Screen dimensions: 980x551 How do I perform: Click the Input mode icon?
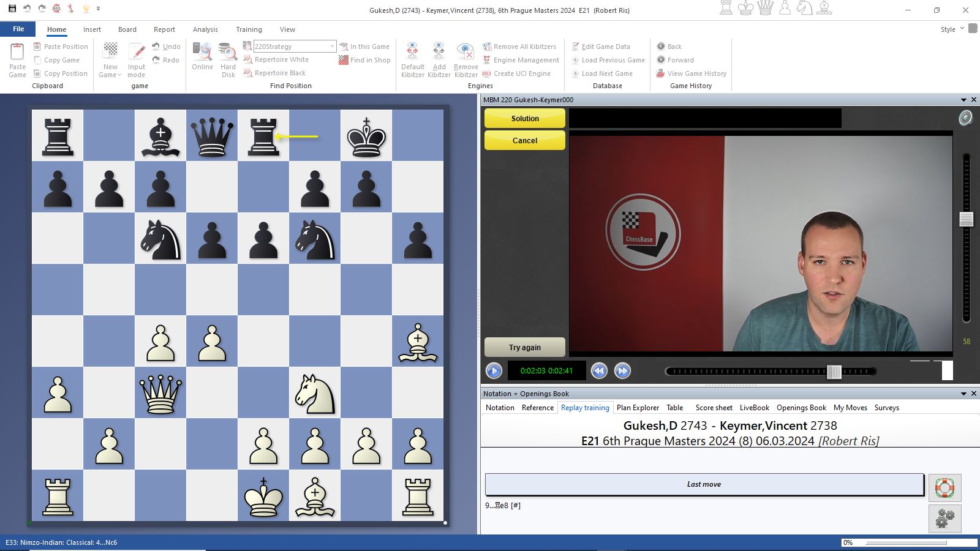click(x=137, y=52)
